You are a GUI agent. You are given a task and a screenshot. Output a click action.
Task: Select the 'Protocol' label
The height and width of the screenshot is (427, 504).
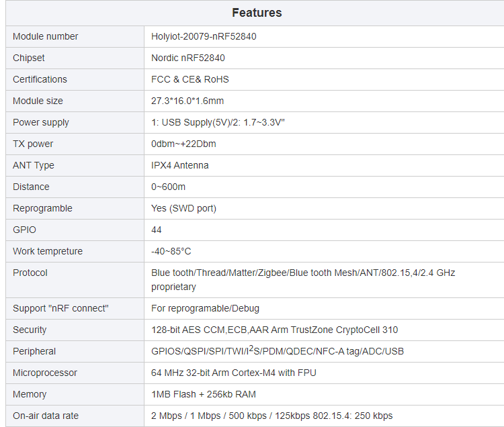30,273
